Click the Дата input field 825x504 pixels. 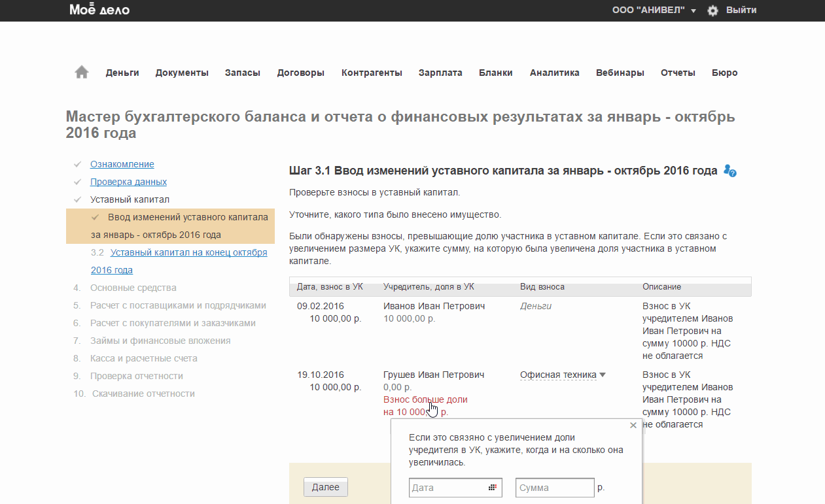coord(447,488)
